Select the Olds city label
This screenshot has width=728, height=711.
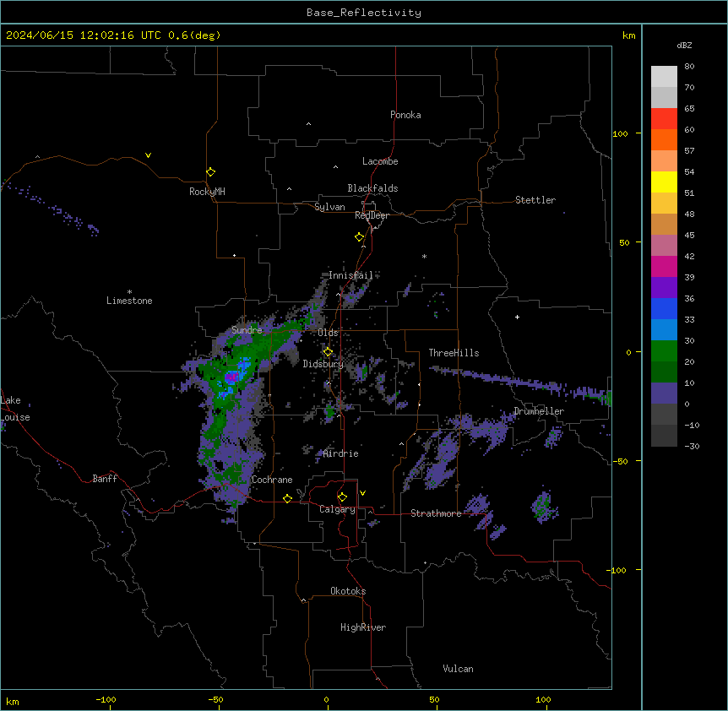tap(328, 333)
